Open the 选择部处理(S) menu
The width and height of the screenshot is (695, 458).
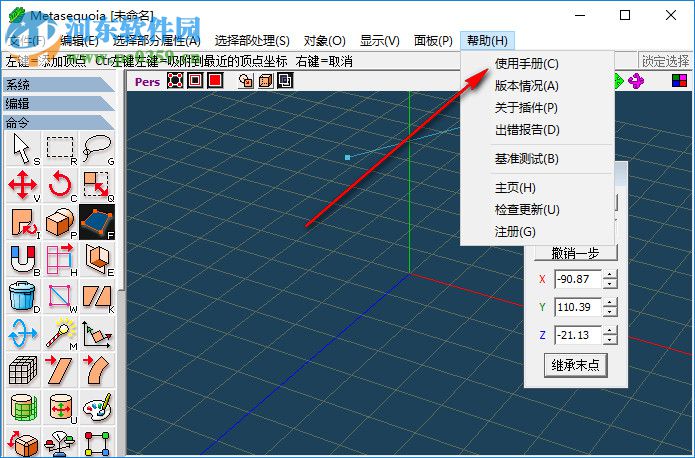(x=252, y=41)
